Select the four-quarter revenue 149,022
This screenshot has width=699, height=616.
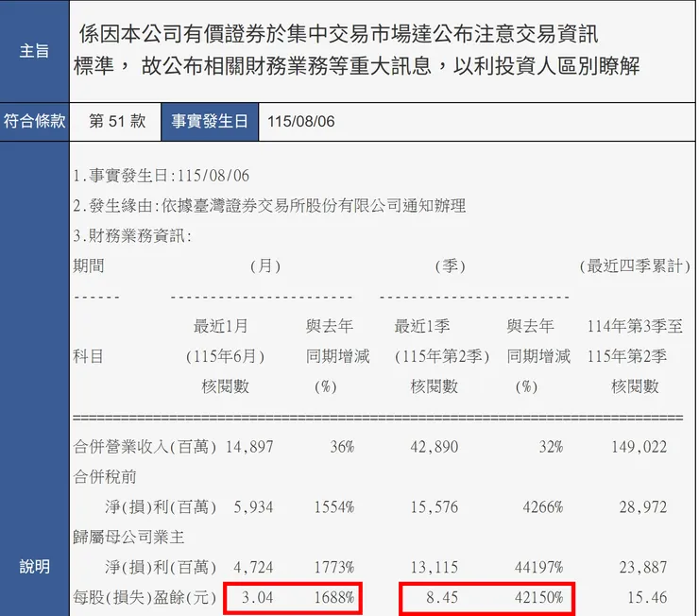coord(639,447)
